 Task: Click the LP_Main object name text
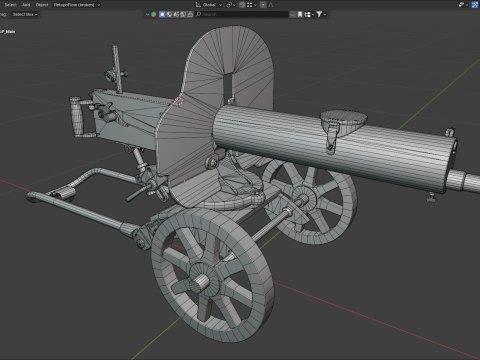click(8, 31)
